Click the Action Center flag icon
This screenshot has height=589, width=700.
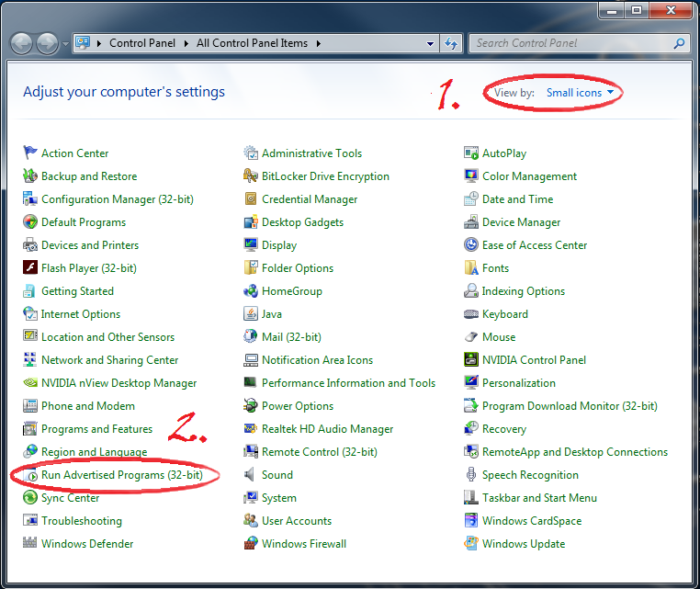(30, 153)
